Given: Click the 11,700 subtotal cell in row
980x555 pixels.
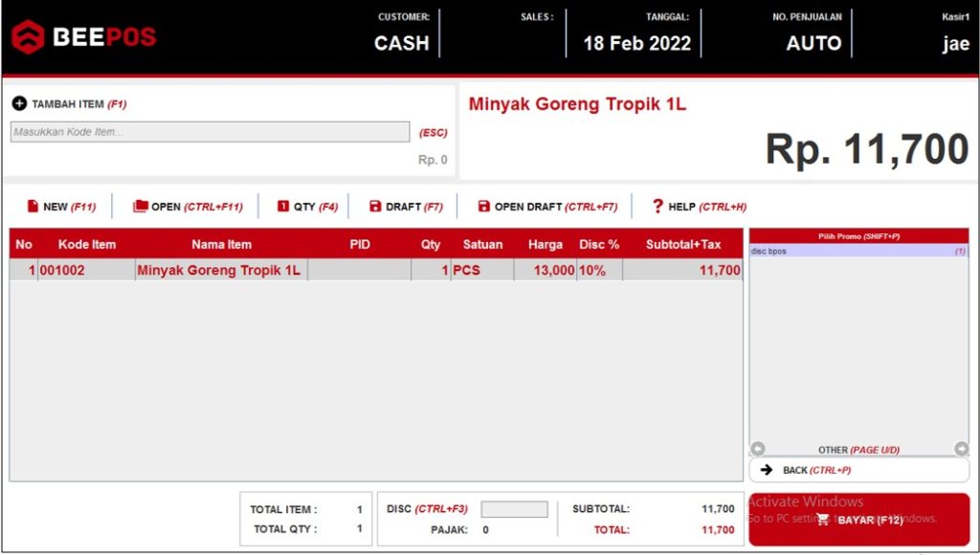Looking at the screenshot, I should (682, 270).
